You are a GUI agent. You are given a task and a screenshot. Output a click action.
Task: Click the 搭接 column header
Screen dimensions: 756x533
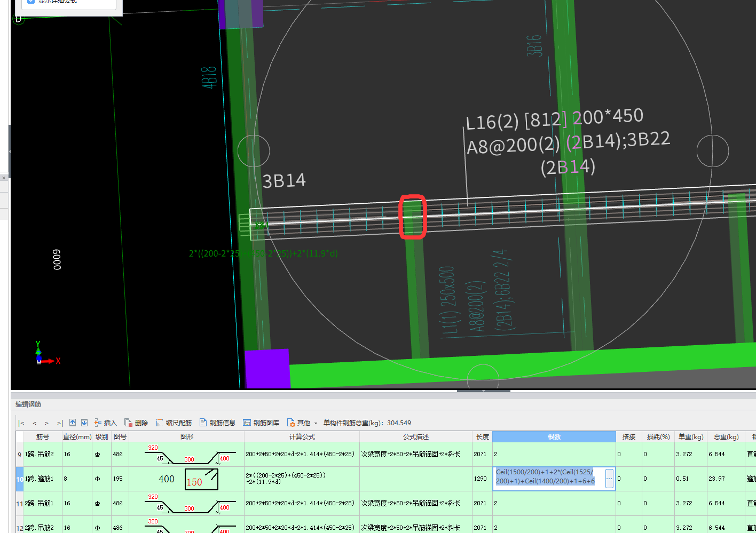[x=629, y=436]
